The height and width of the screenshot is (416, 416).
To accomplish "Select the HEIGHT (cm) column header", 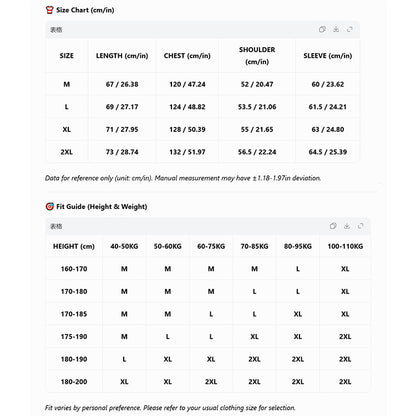I will click(74, 246).
